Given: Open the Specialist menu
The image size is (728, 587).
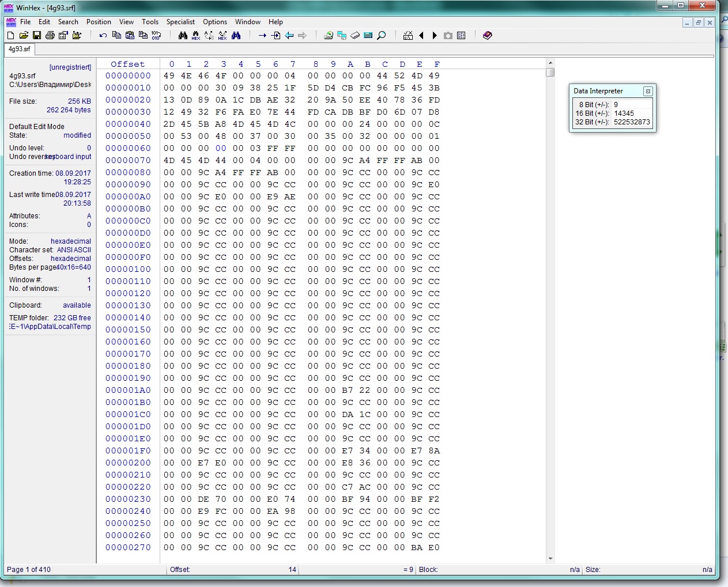Looking at the screenshot, I should [x=180, y=22].
